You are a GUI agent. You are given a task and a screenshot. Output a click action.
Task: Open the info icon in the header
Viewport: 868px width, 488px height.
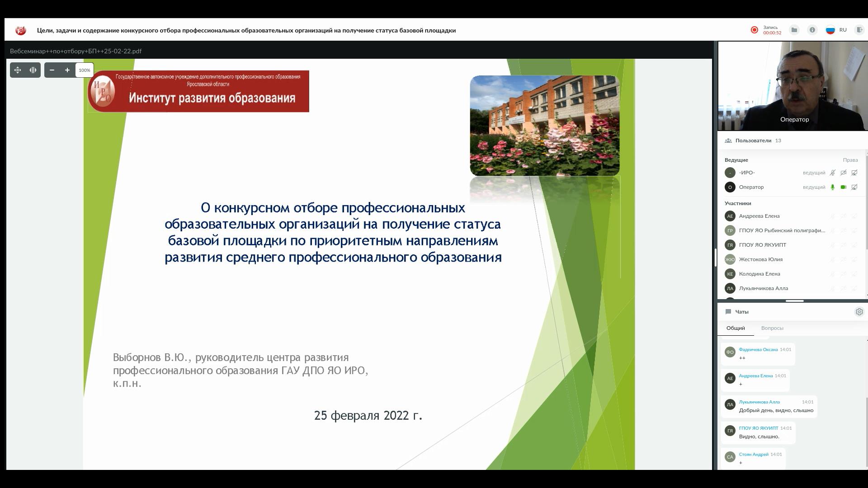click(812, 30)
